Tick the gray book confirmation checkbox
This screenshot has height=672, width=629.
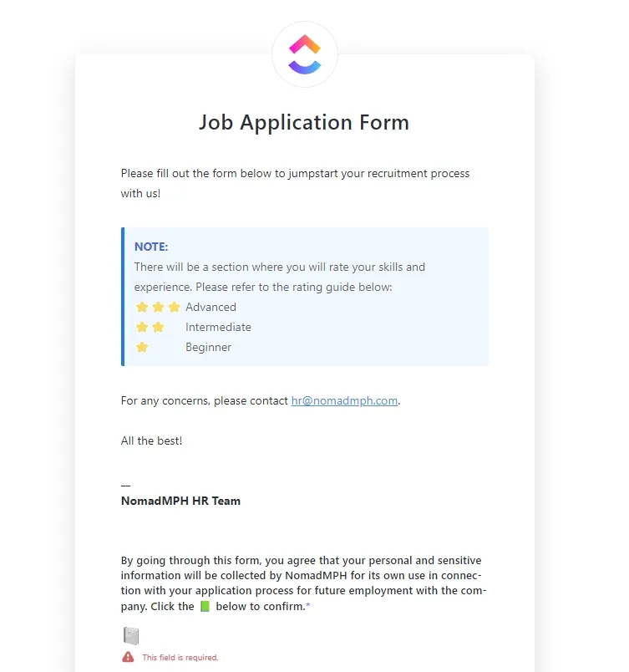click(131, 635)
